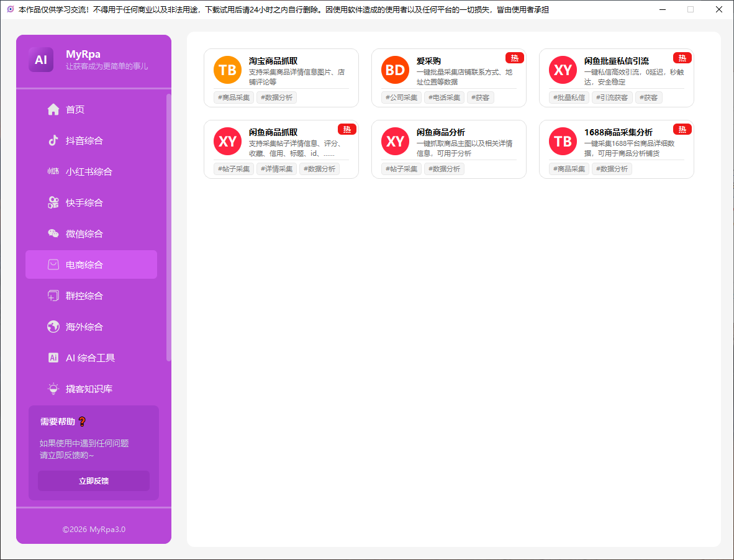Click the TikTok note icon beside 抖音综合
The width and height of the screenshot is (734, 560).
tap(53, 140)
